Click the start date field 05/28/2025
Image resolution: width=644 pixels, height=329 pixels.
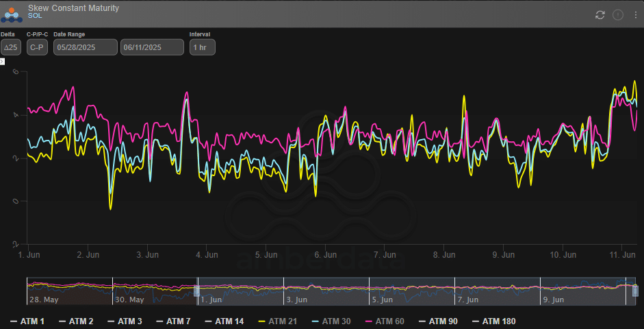[x=85, y=47]
